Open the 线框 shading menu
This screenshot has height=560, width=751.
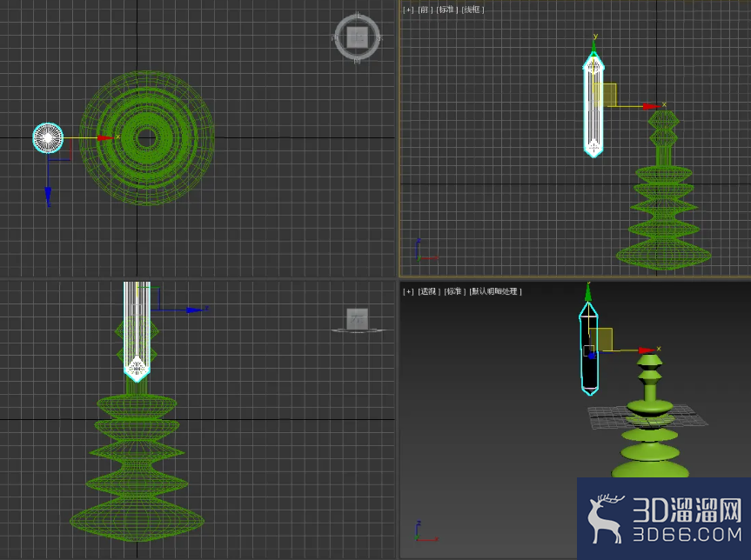tap(473, 10)
